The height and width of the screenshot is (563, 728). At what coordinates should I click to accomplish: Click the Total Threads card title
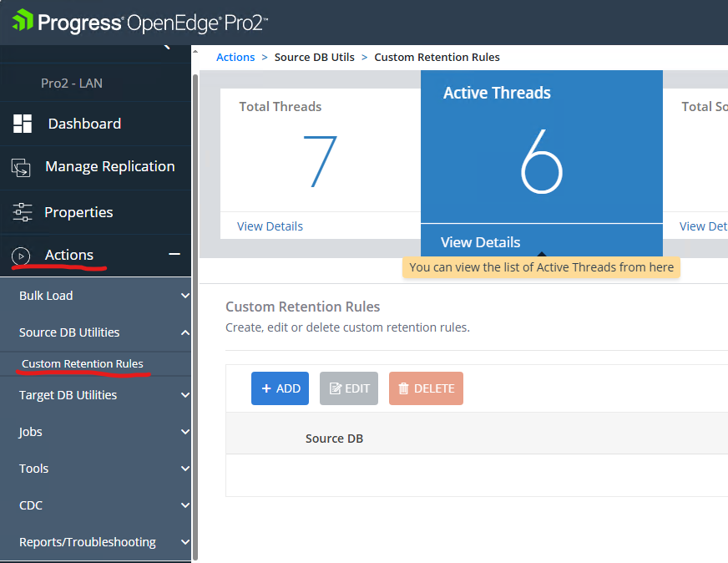281,106
